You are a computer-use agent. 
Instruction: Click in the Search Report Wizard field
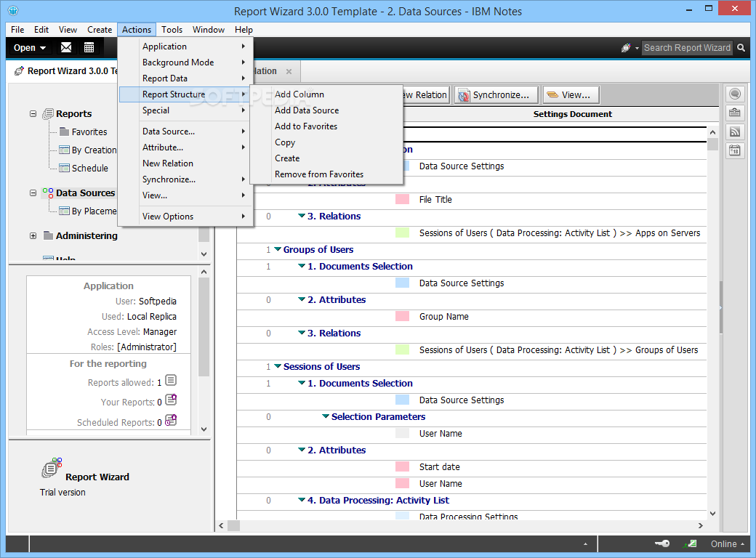pyautogui.click(x=686, y=48)
